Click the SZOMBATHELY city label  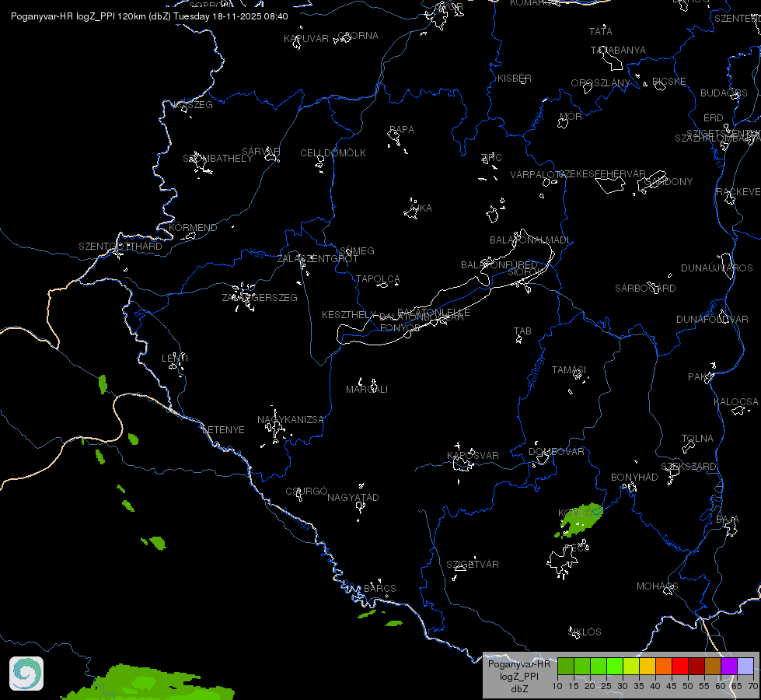click(x=218, y=159)
